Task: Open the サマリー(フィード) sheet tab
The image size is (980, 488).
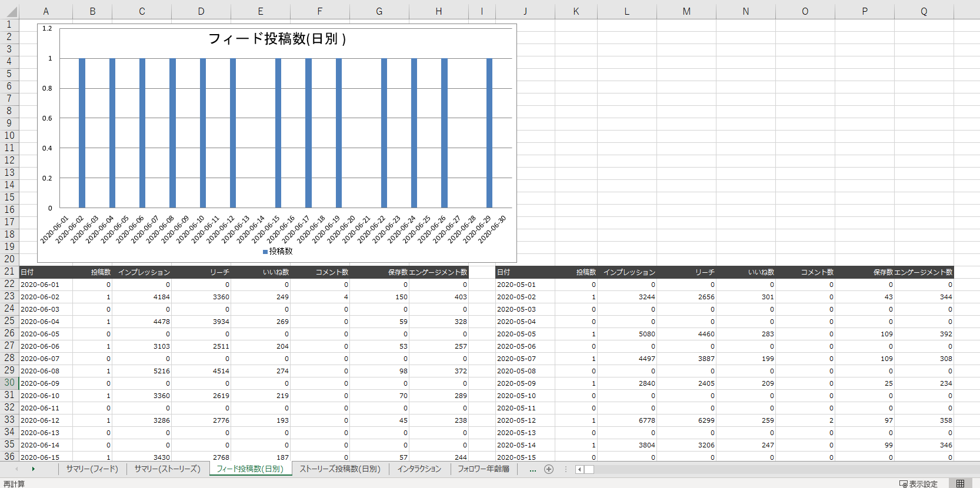Action: [92, 469]
